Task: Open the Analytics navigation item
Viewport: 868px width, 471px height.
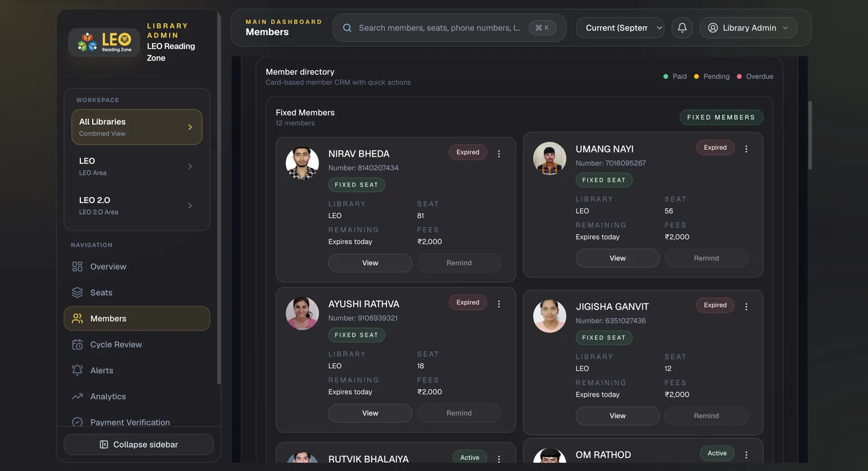Action: tap(137, 396)
